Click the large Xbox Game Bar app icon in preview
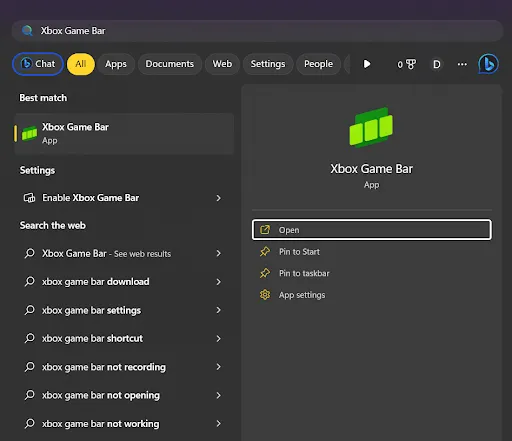512x441 pixels. (371, 127)
